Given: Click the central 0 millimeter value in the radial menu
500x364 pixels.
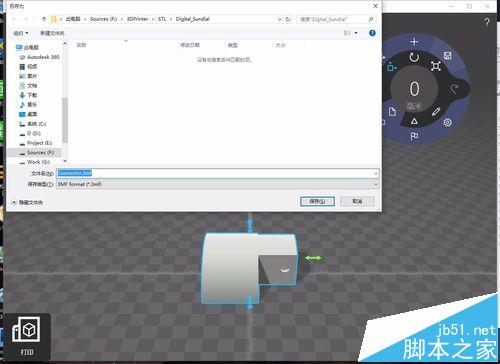Looking at the screenshot, I should [x=414, y=89].
